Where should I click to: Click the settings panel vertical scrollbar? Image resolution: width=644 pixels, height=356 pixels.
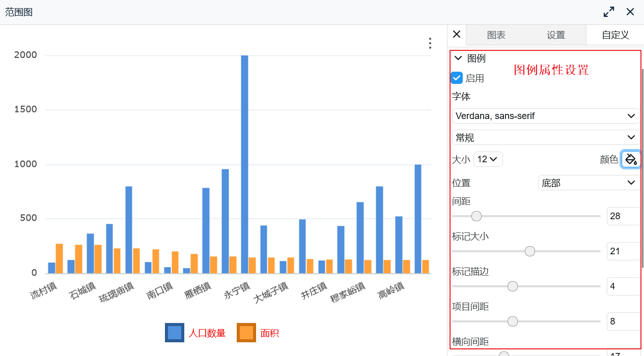642,168
